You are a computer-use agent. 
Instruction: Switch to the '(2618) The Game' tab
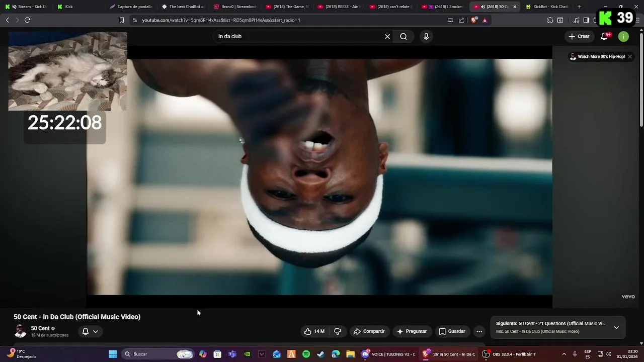point(287,7)
